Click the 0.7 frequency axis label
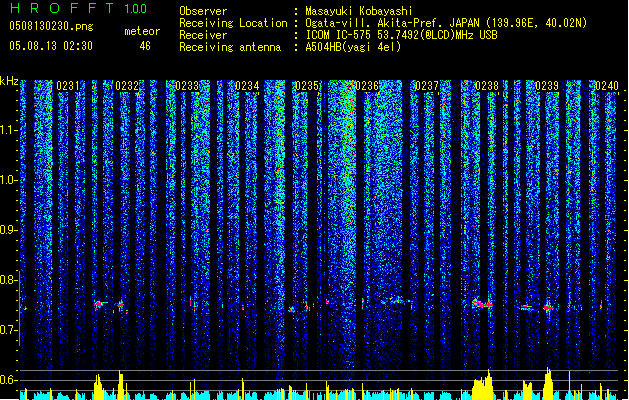629x400 pixels. [8, 330]
